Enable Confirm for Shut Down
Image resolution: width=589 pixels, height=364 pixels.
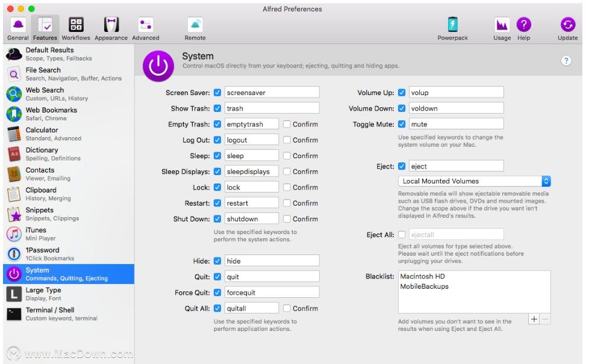coord(287,218)
